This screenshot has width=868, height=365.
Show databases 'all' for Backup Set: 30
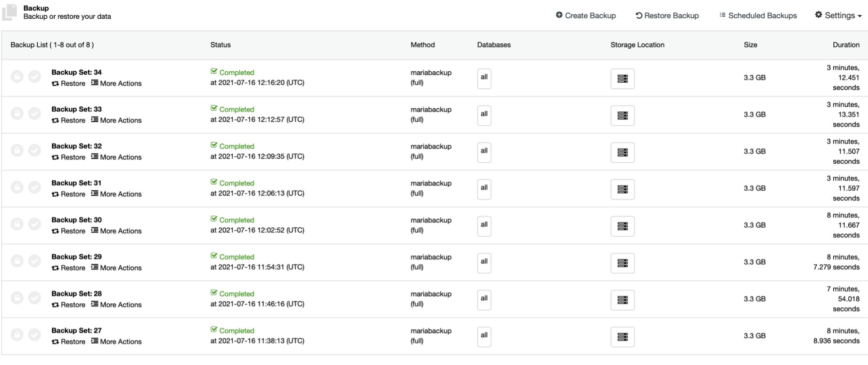click(484, 226)
